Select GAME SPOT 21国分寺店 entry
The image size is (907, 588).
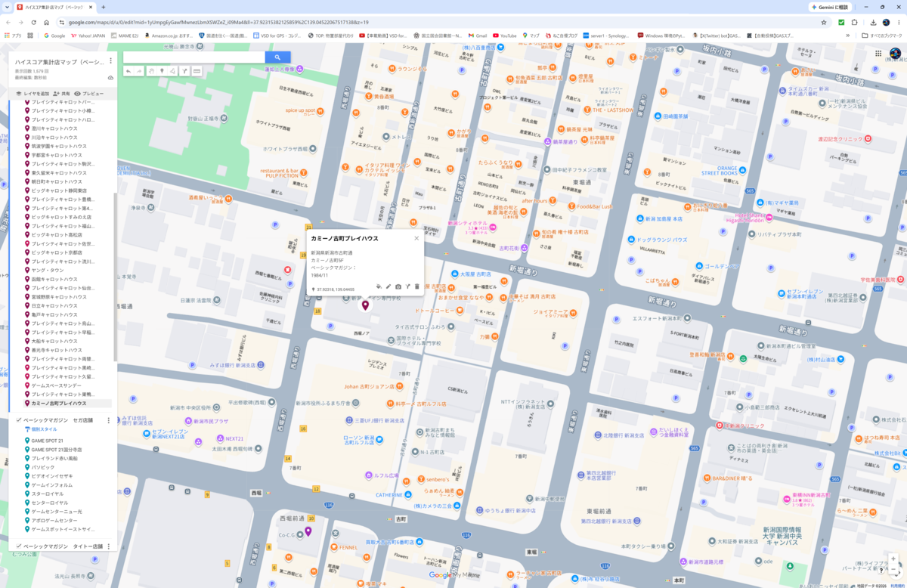pyautogui.click(x=57, y=450)
